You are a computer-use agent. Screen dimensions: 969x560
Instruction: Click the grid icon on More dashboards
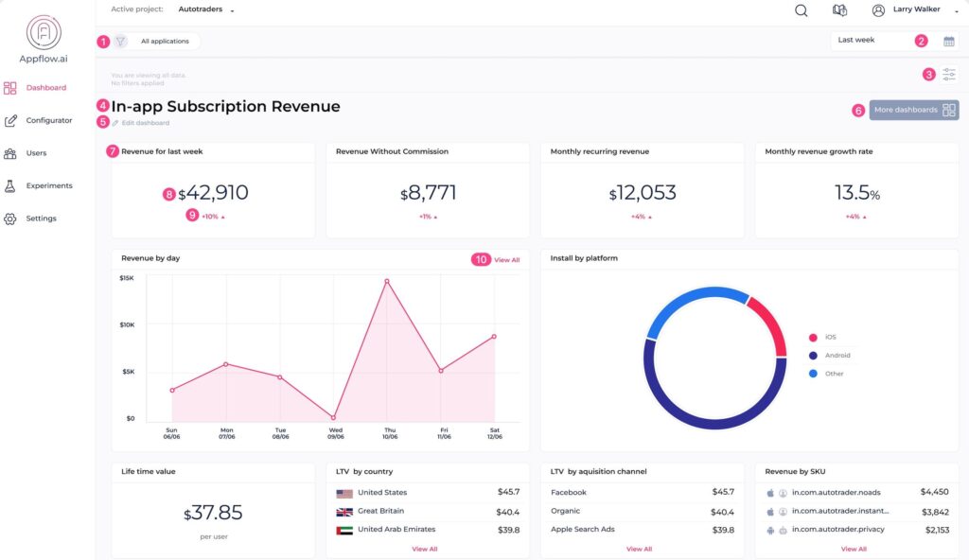948,110
